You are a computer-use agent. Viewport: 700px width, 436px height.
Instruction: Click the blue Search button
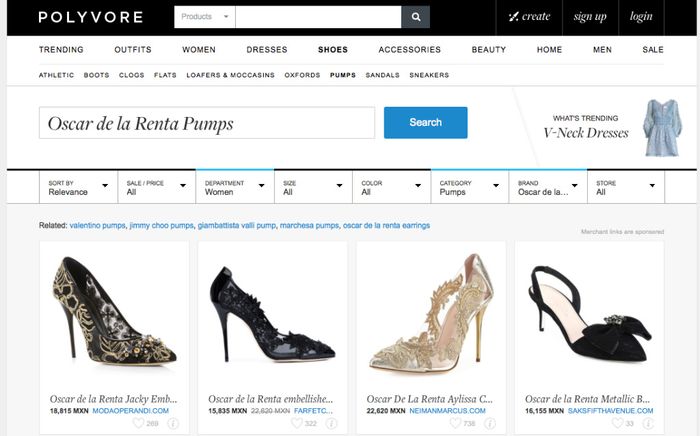(x=425, y=122)
